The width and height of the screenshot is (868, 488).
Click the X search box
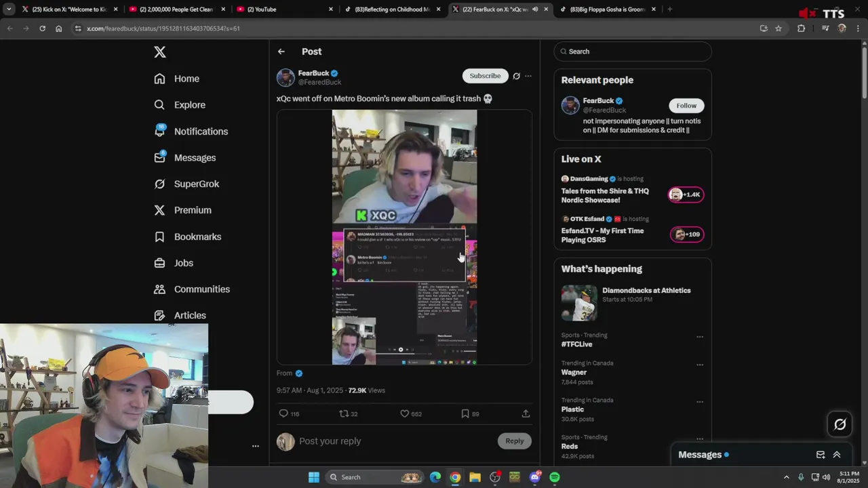(x=633, y=52)
